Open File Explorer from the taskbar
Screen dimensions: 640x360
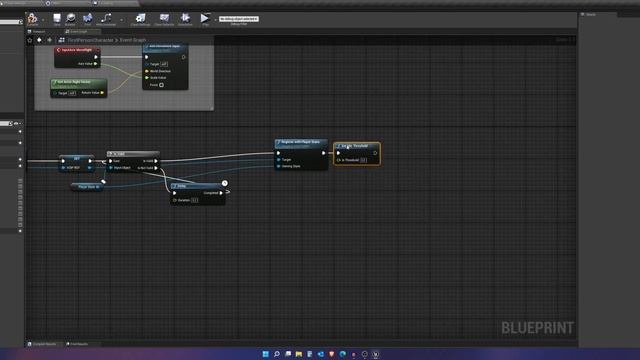click(x=299, y=354)
